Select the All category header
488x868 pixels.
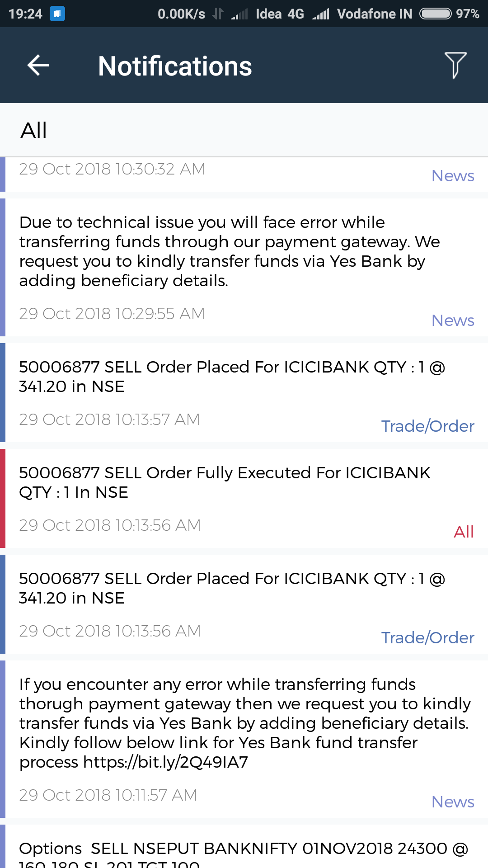click(x=34, y=131)
